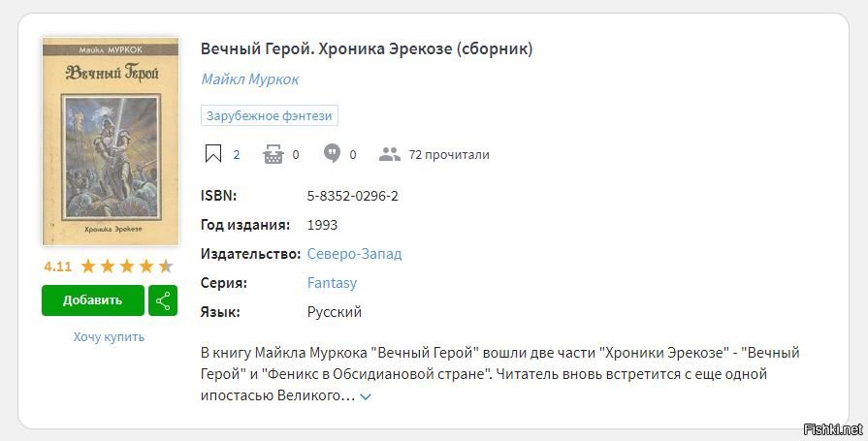Click the ISBN number 5-8352-0296-2

click(353, 196)
